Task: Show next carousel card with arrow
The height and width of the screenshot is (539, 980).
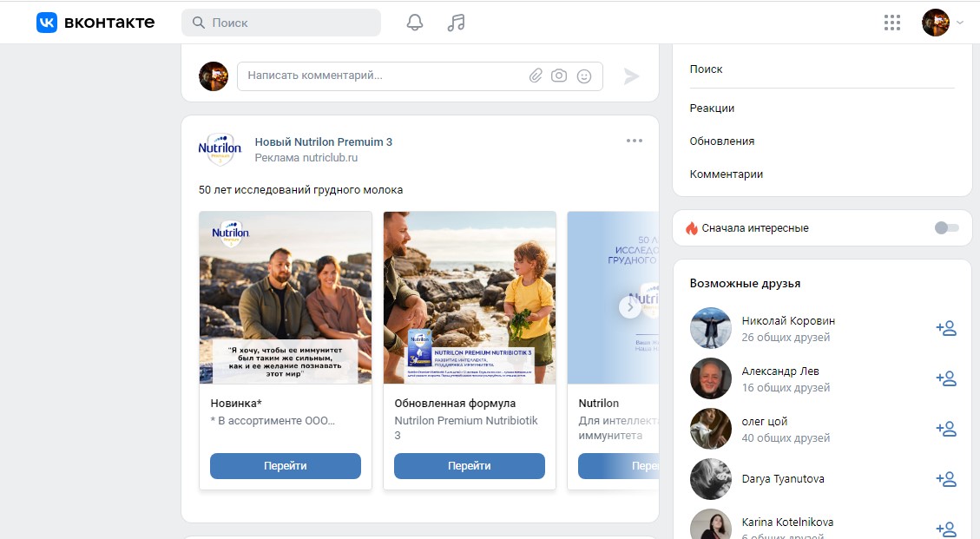Action: point(630,306)
